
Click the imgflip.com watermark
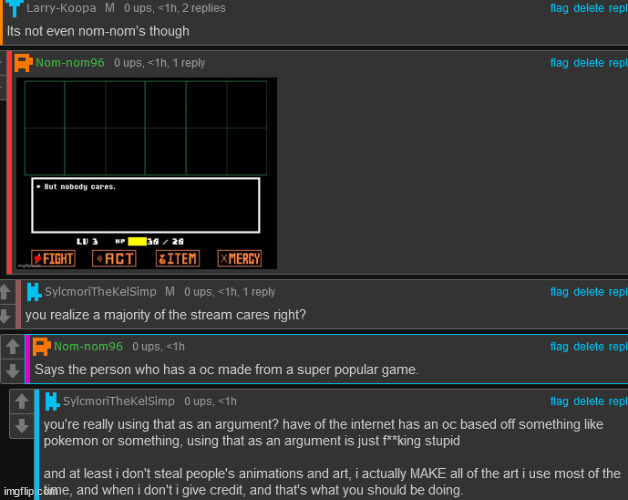coord(30,493)
